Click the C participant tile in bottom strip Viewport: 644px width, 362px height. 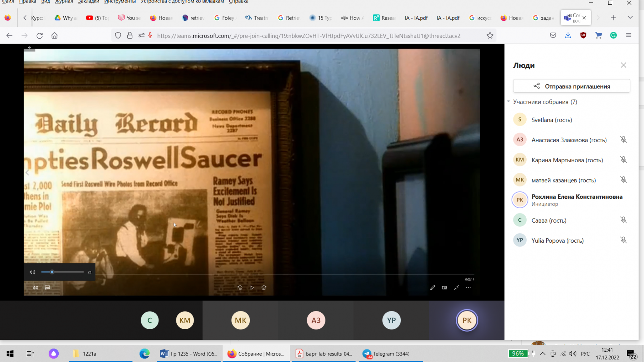[150, 320]
